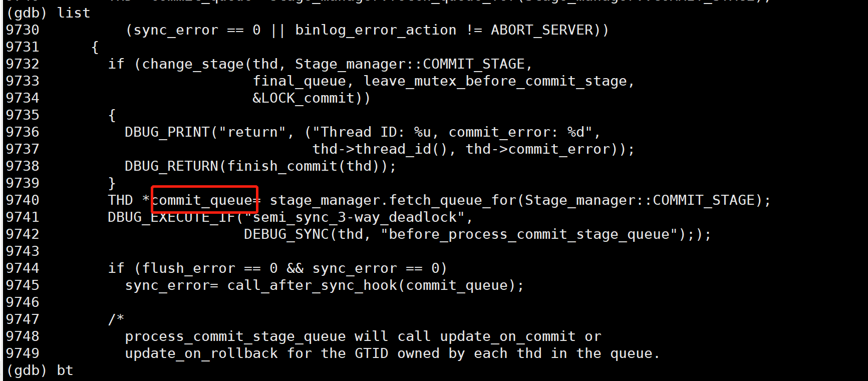868x381 pixels.
Task: Click DBUG_RETURN on line 9738
Action: tap(172, 166)
